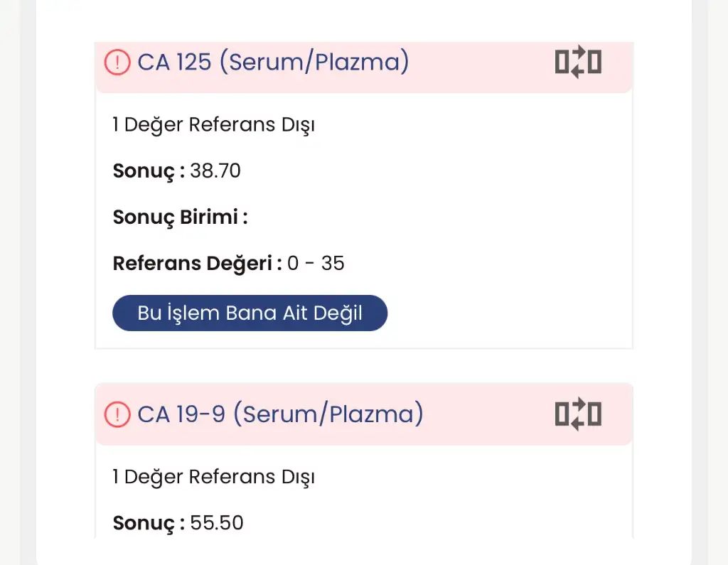Image resolution: width=728 pixels, height=565 pixels.
Task: Click the Sonuç label in the CA 19-9 card
Action: click(x=149, y=524)
